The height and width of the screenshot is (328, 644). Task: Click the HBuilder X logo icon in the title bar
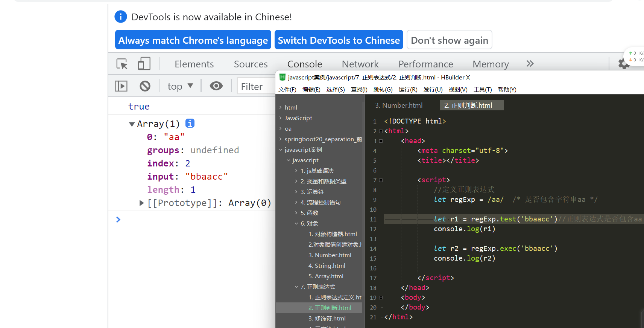282,77
